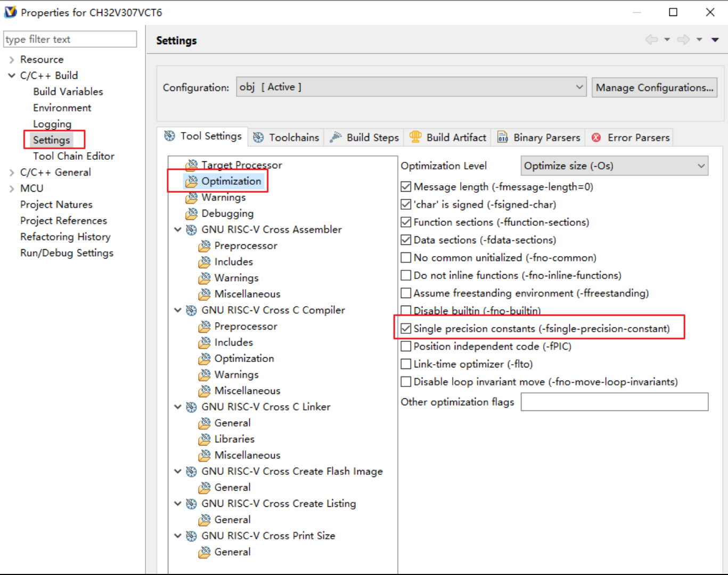
Task: Uncheck Data sections option
Action: 406,240
